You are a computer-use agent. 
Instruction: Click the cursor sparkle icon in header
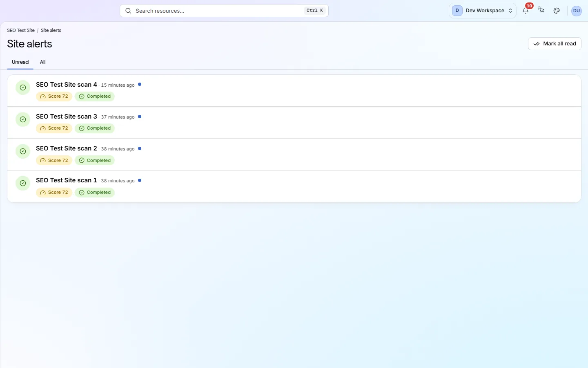541,10
